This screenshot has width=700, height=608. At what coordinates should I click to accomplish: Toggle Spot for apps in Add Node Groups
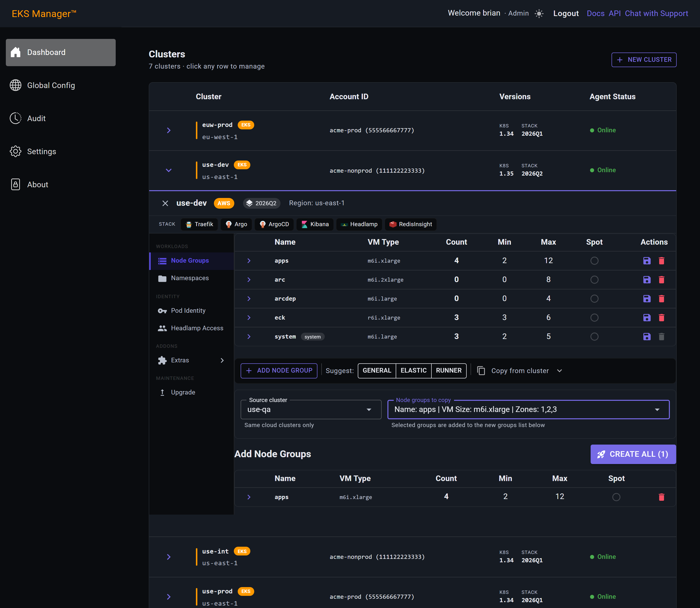(616, 497)
